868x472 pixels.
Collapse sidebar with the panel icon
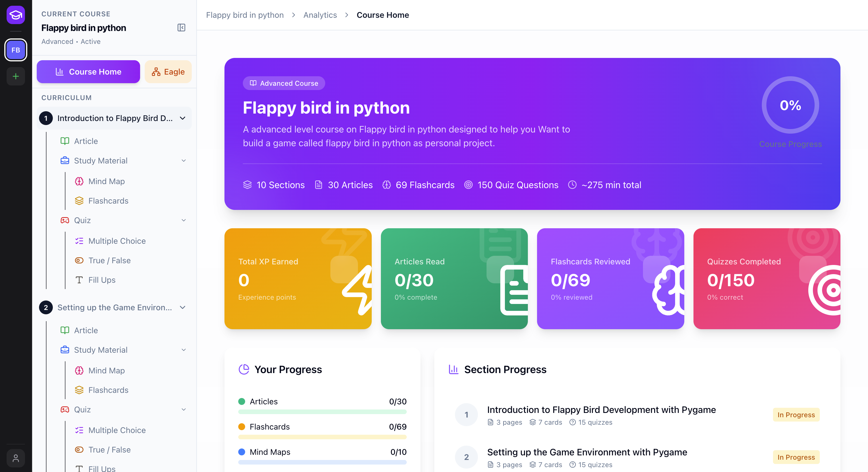pos(181,28)
